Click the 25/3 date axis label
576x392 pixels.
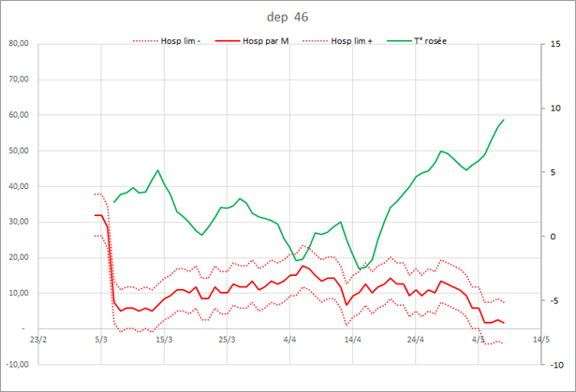click(x=227, y=341)
